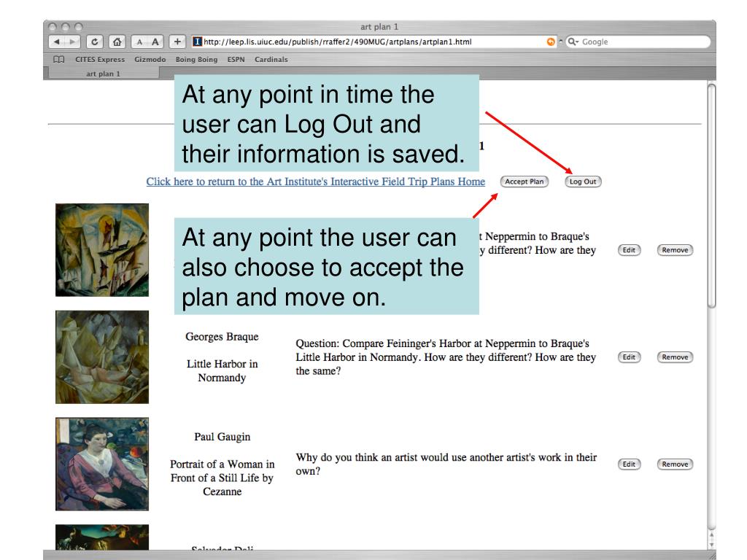The height and width of the screenshot is (560, 747).
Task: Click the Log Out button
Action: coord(583,182)
